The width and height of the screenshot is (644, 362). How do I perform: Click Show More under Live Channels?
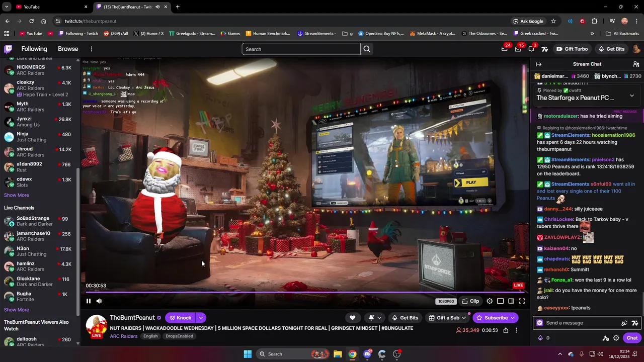[x=17, y=310]
